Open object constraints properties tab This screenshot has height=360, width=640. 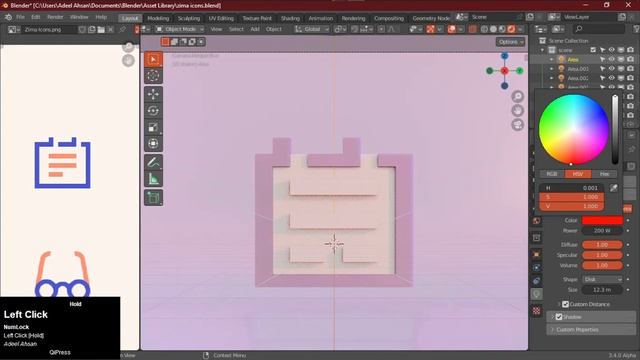click(536, 281)
